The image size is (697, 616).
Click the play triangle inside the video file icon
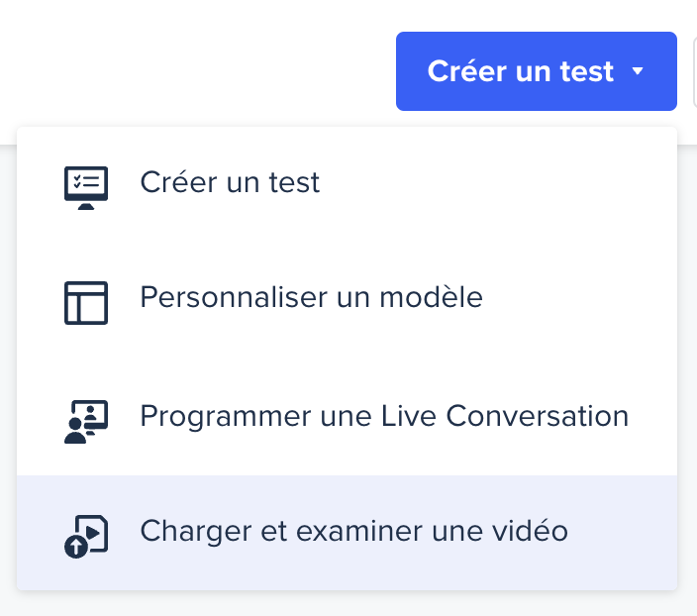93,532
